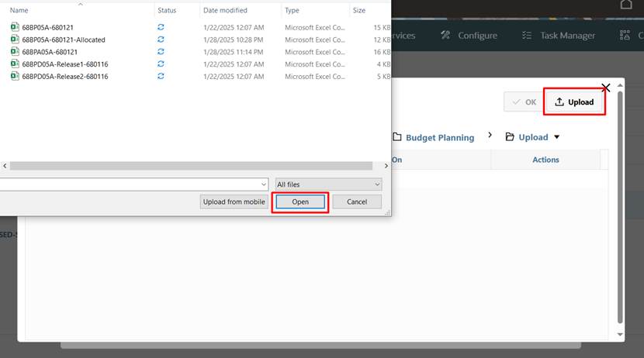Screen dimensions: 644x358
Task: Click the Budget Planning folder icon
Action: [396, 137]
